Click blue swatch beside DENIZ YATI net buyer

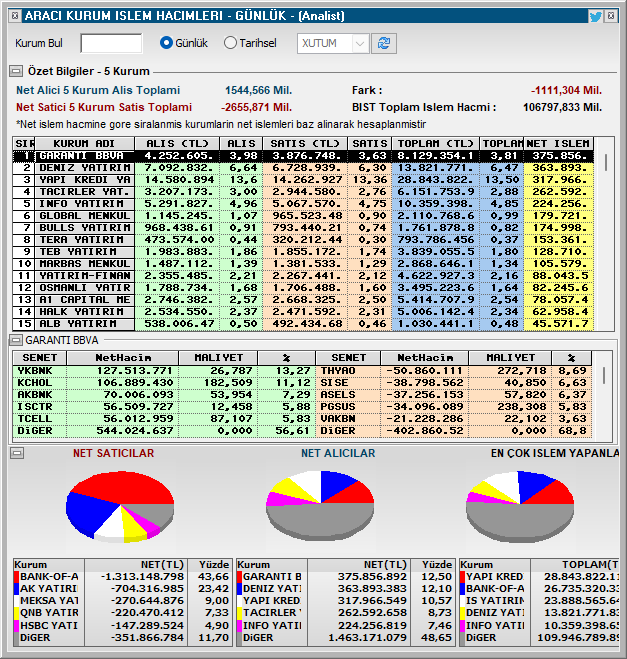pyautogui.click(x=240, y=589)
